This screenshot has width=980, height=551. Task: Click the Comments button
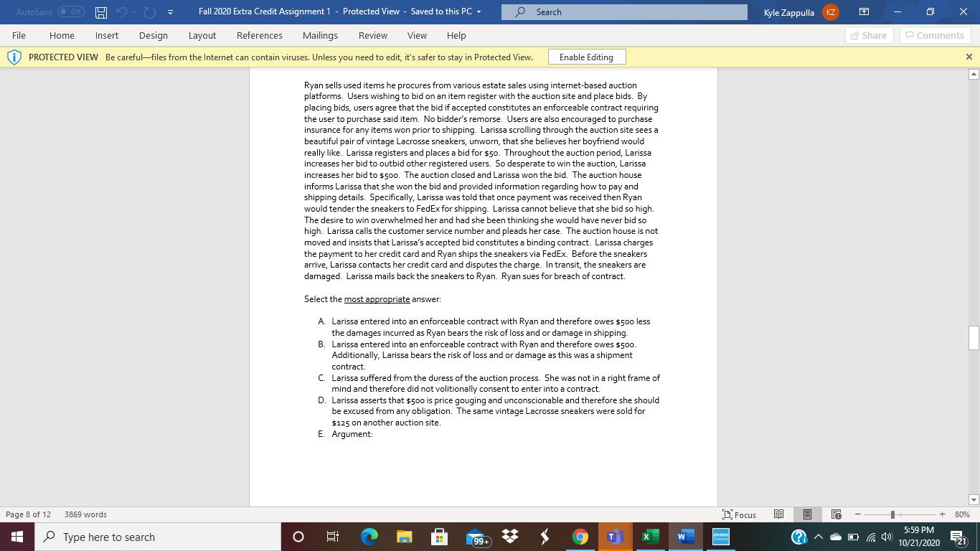935,35
